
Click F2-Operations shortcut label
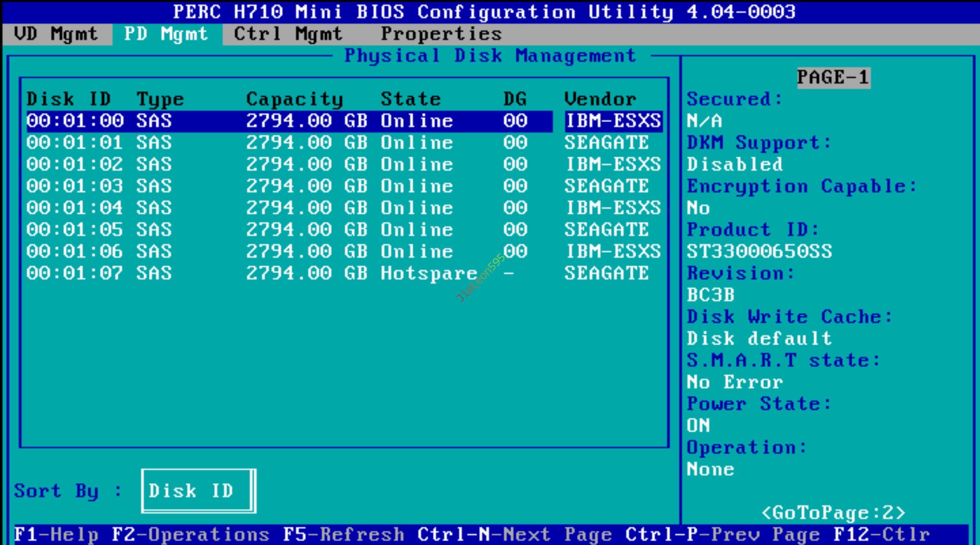[191, 534]
